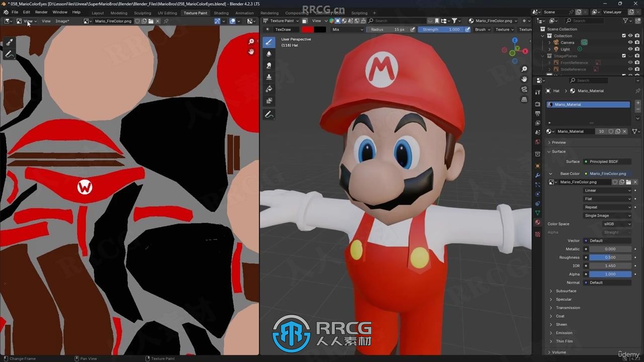Toggle strength pressure sensitivity icon
644x362 pixels.
tap(467, 30)
